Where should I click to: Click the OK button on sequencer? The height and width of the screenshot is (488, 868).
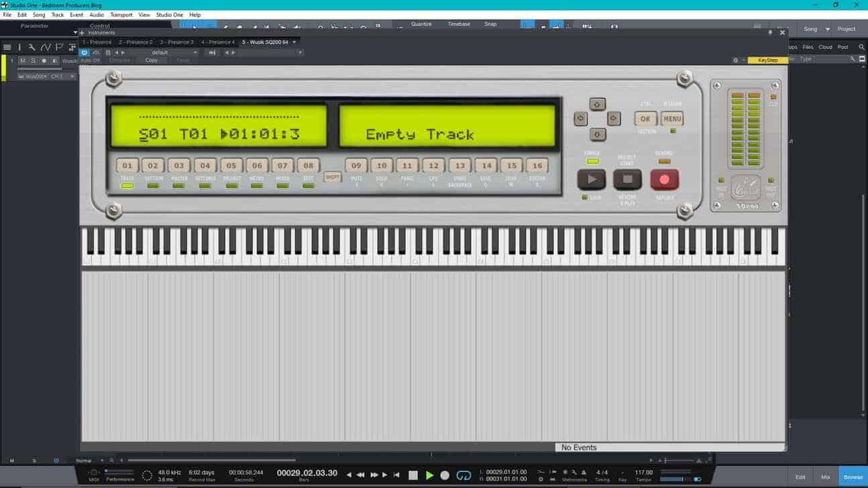645,119
